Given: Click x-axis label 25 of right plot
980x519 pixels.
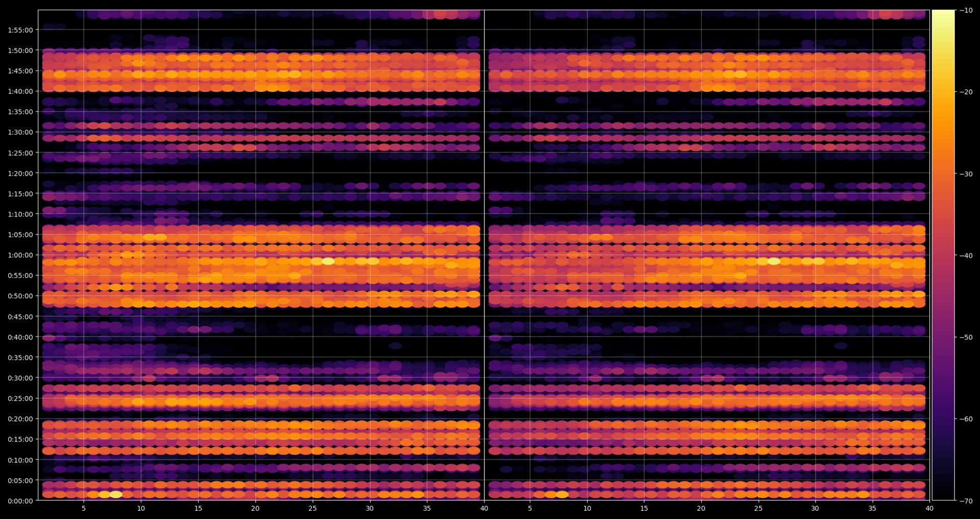Looking at the screenshot, I should (758, 508).
